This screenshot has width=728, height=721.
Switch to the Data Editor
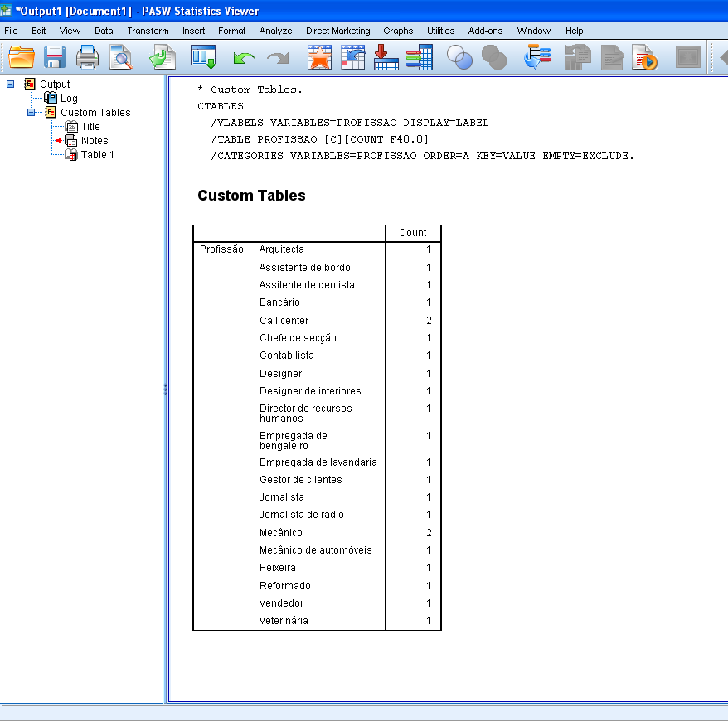click(204, 57)
